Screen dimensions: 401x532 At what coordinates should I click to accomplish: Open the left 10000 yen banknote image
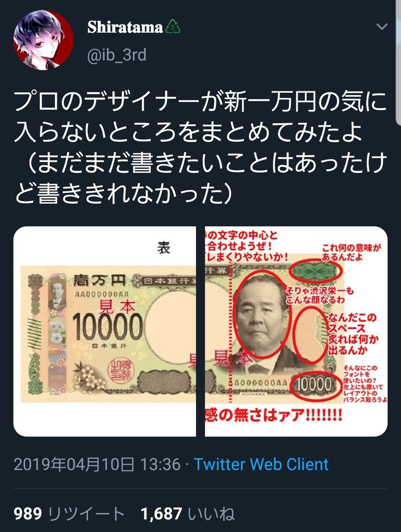coord(104,331)
